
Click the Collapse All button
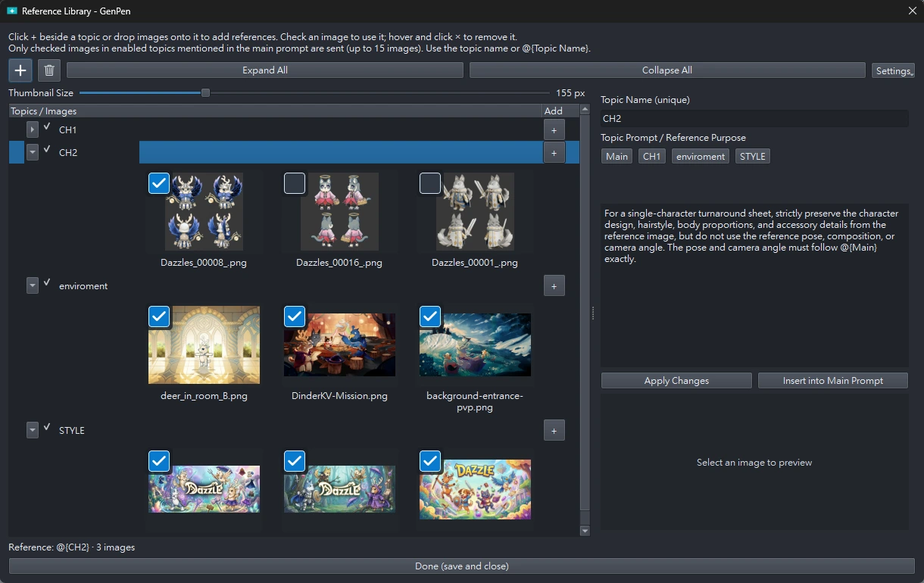tap(667, 70)
